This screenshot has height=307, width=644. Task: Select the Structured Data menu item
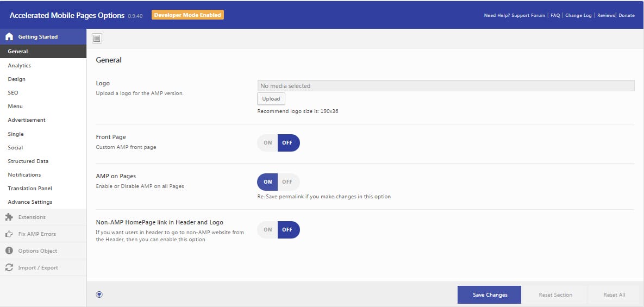pyautogui.click(x=28, y=161)
